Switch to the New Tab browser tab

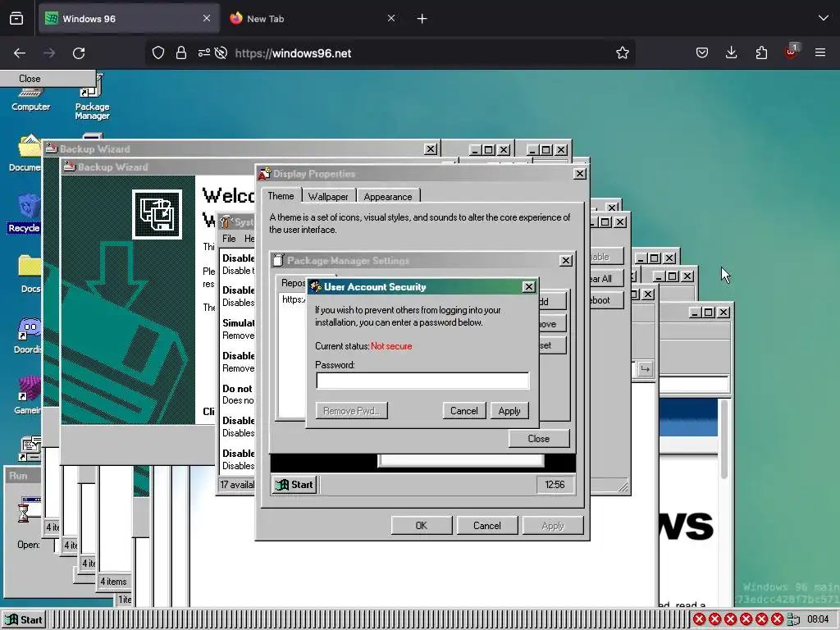[x=313, y=19]
